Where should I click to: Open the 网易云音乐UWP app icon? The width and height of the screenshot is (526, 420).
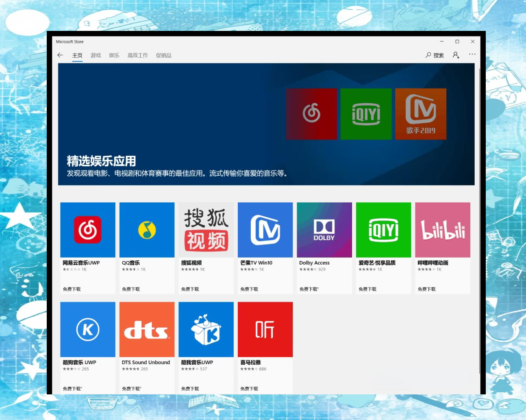click(88, 230)
